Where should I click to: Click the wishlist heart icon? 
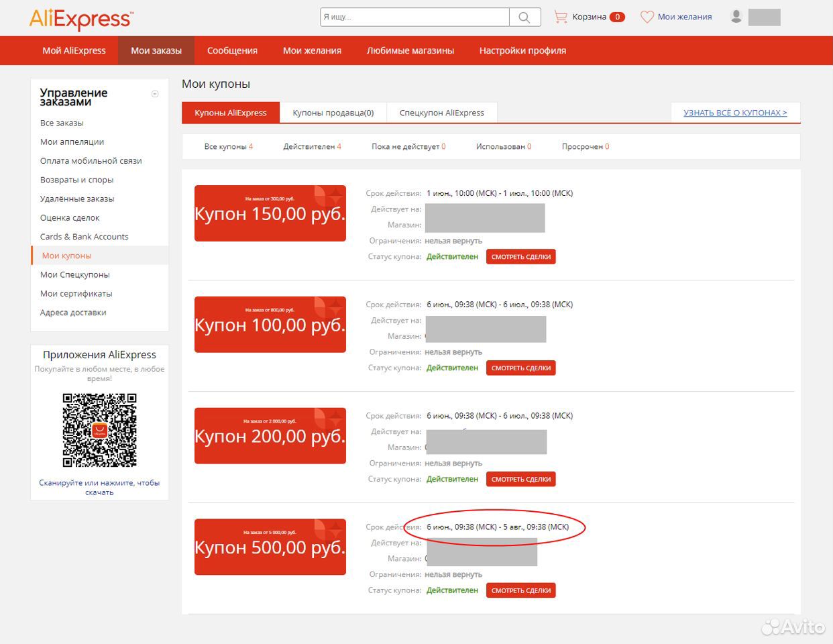coord(647,17)
